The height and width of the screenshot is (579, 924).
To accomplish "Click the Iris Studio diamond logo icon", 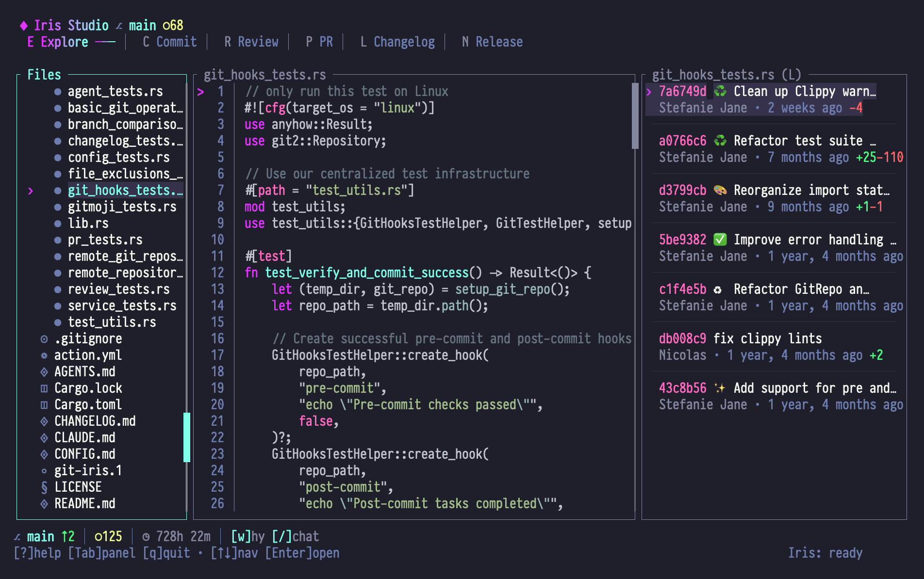I will (23, 26).
